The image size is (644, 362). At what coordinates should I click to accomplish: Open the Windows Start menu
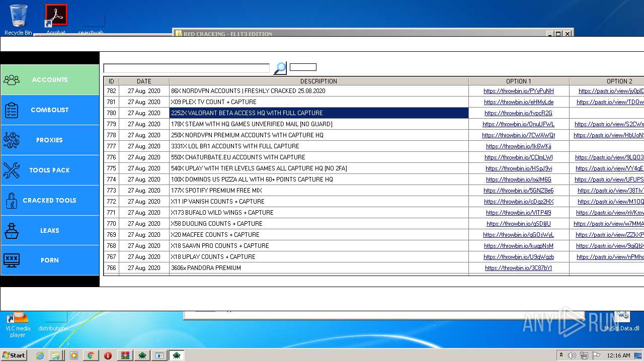click(x=14, y=355)
